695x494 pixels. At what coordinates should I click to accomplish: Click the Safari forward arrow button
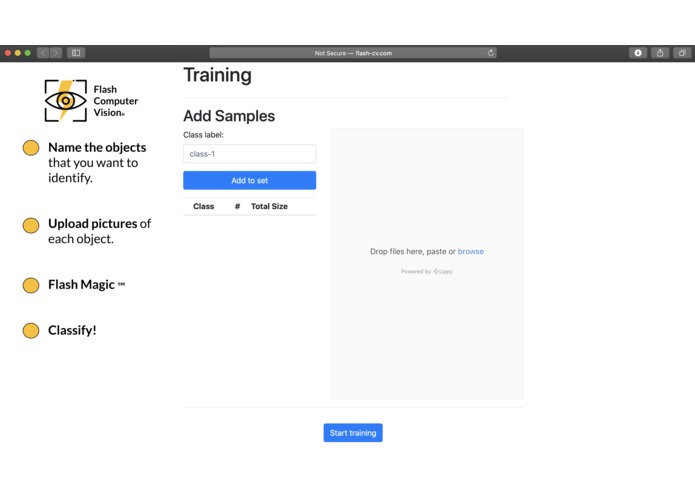[x=56, y=53]
